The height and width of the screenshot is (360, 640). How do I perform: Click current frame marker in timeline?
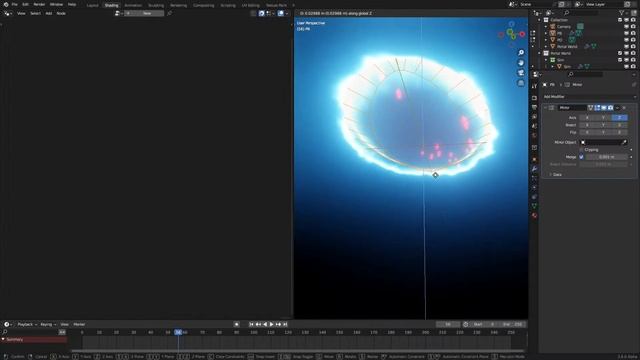[178, 333]
